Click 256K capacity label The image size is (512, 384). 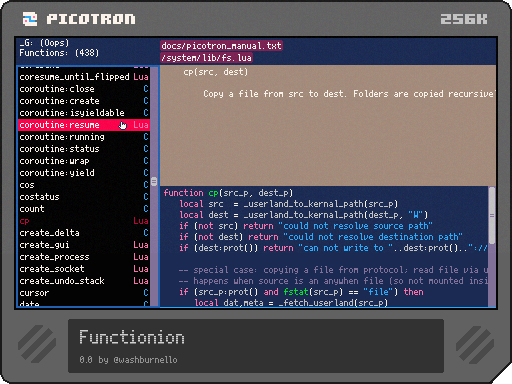464,19
